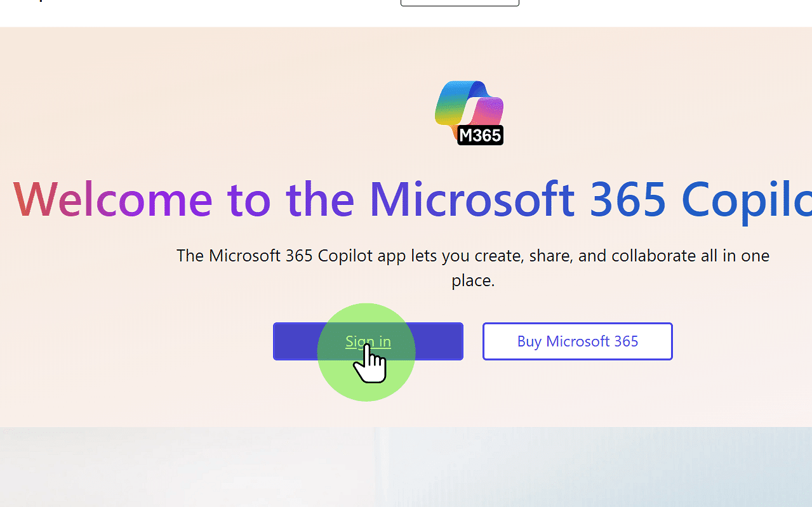Click the word "Welcome" in the heading
This screenshot has height=507, width=812.
pos(112,199)
